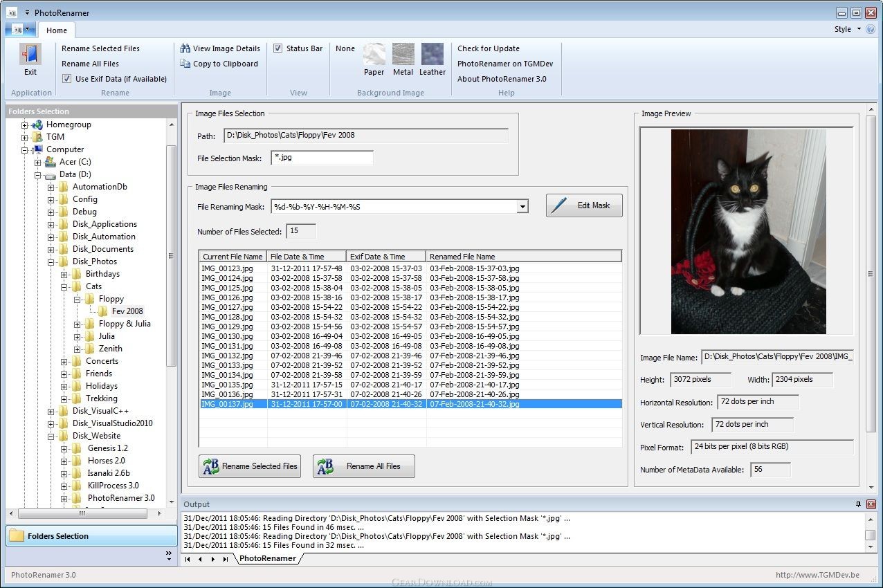Click the Homegroup network icon
Screen dimensions: 883x588
37,125
